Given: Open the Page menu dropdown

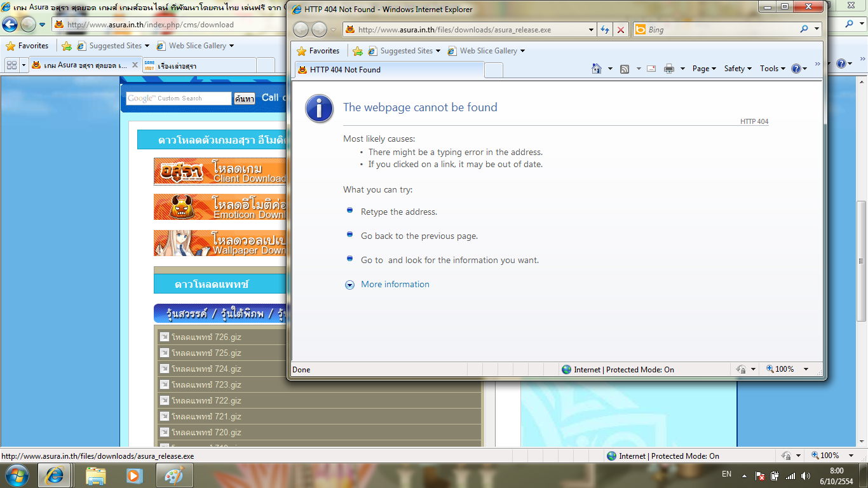Looking at the screenshot, I should tap(704, 69).
